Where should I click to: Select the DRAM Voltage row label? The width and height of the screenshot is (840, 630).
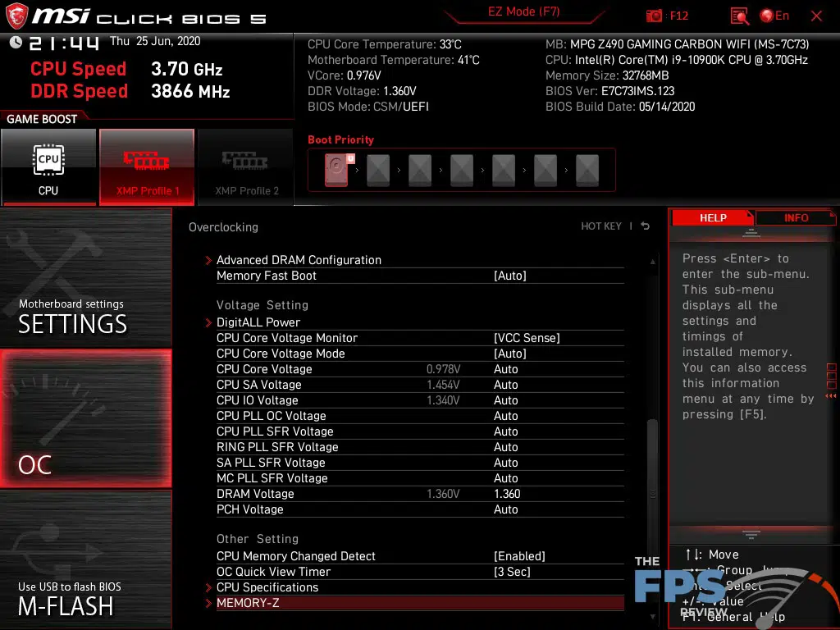click(255, 493)
